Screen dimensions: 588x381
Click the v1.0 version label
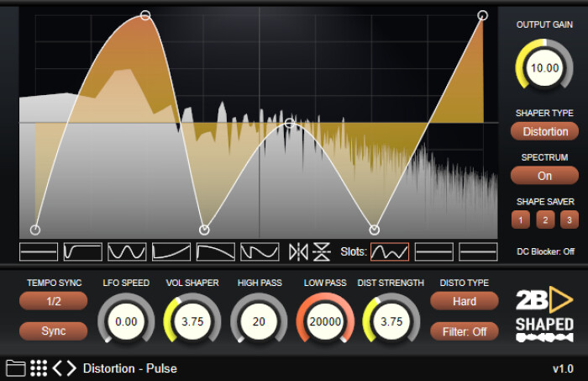(x=564, y=368)
